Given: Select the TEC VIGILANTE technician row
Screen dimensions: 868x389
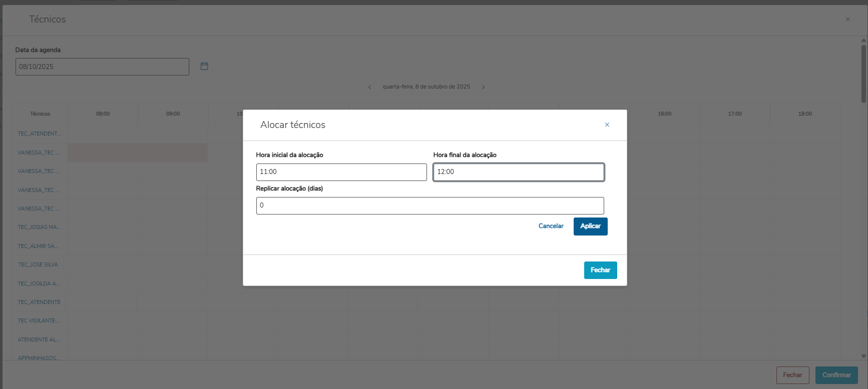Looking at the screenshot, I should click(39, 320).
